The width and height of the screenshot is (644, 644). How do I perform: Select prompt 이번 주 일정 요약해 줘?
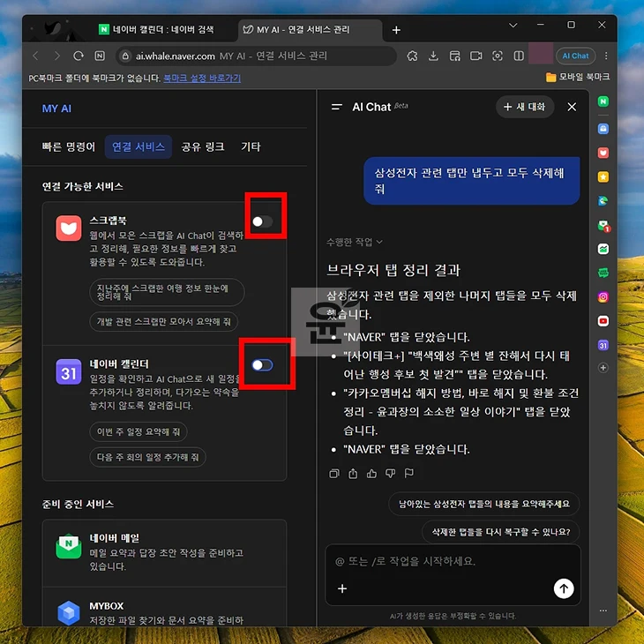(x=138, y=431)
